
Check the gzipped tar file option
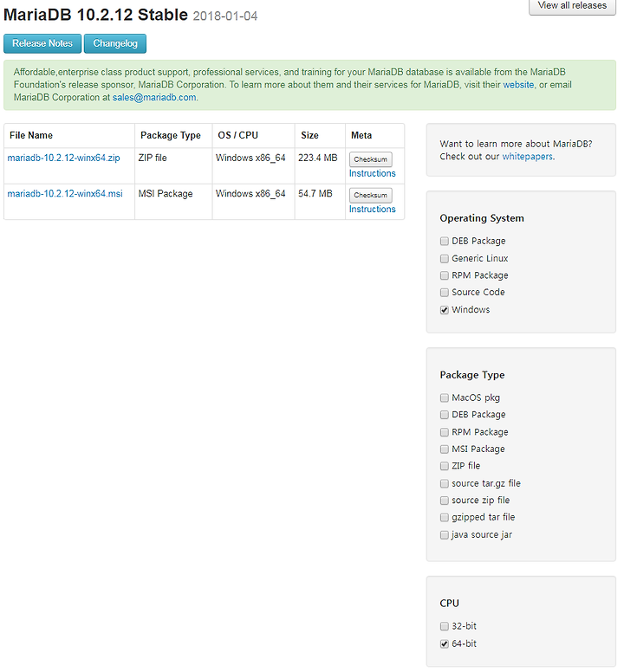[445, 518]
